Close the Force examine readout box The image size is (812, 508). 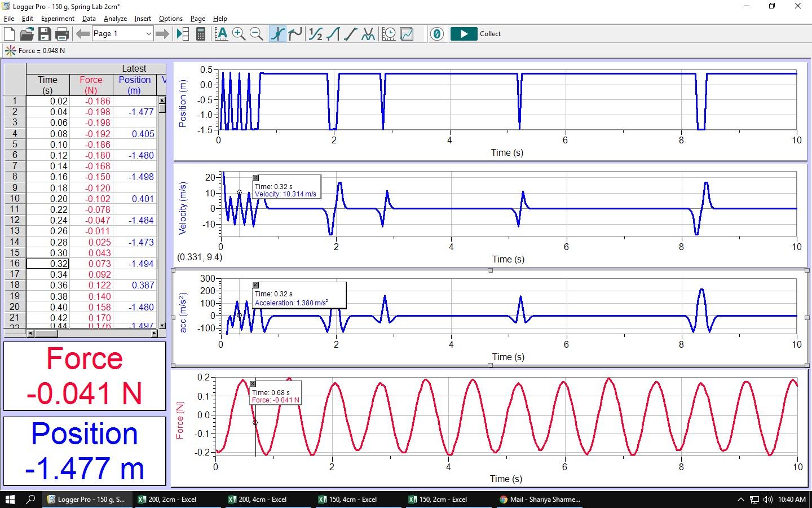(x=253, y=384)
